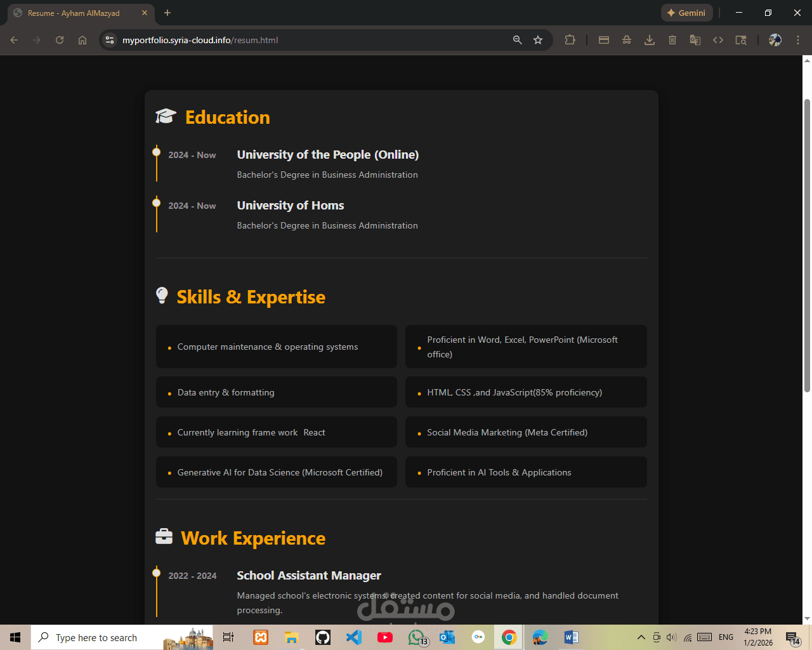Screen dimensions: 812x650
Task: Close the Resume - Ayham AlMazyad tab
Action: pos(145,13)
